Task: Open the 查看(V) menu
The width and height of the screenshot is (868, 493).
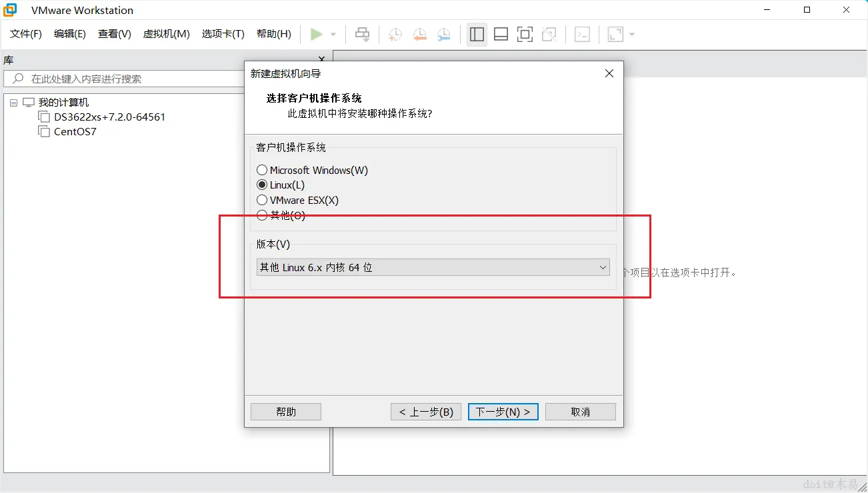Action: click(115, 34)
